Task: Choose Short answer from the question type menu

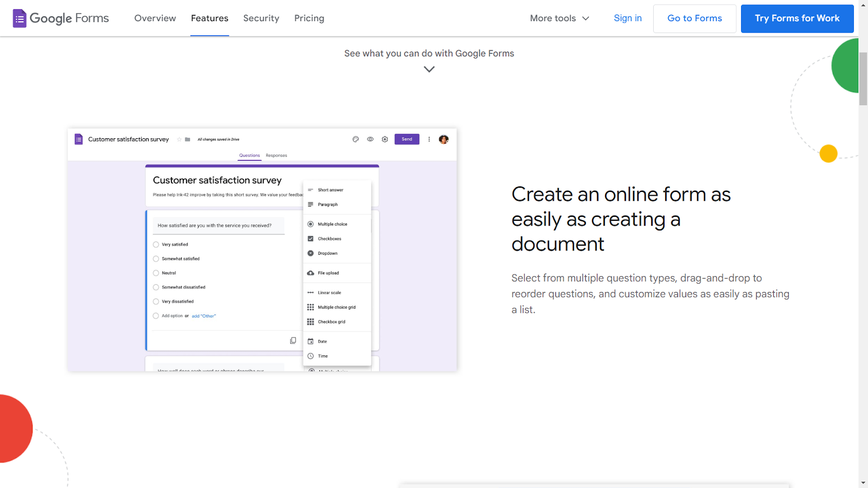Action: (337, 190)
